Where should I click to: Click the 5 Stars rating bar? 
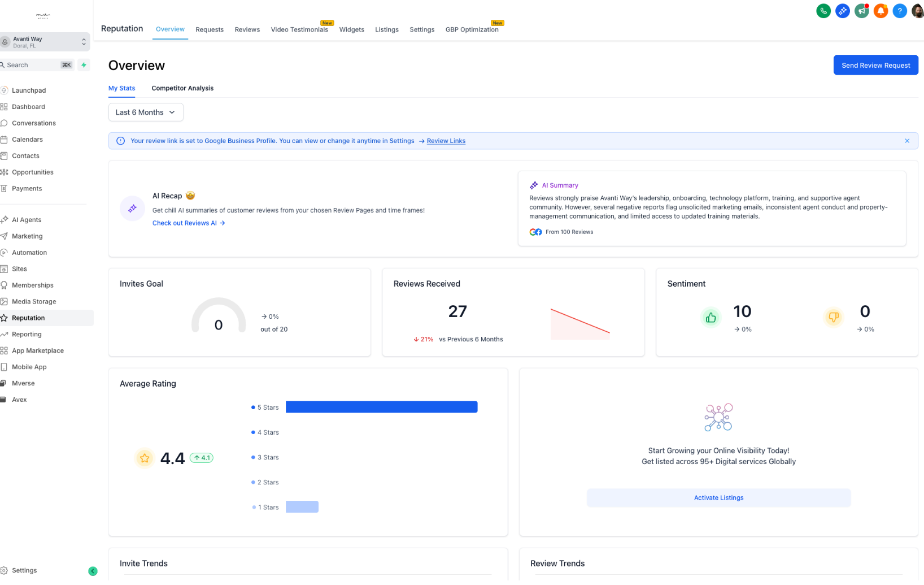pyautogui.click(x=381, y=408)
